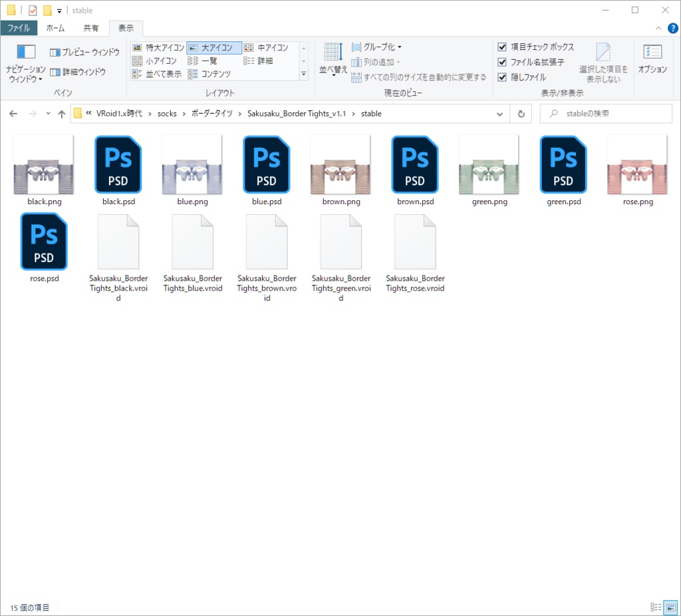This screenshot has width=681, height=616.
Task: Choose コンテンツ content layout
Action: (209, 74)
